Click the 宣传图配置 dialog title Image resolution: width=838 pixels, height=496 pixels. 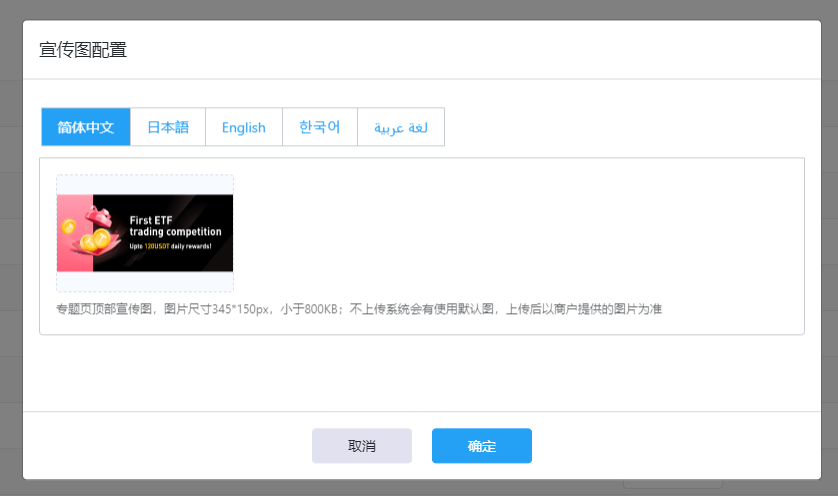[83, 50]
